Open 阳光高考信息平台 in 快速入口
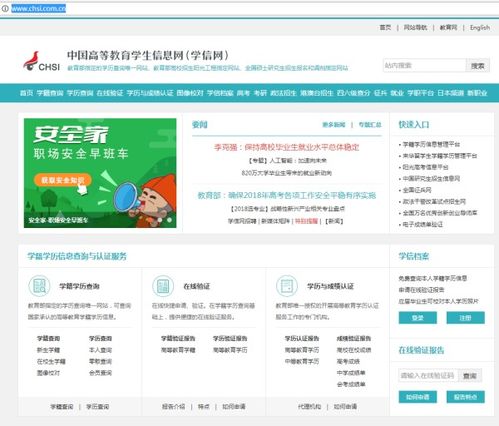 tap(425, 167)
